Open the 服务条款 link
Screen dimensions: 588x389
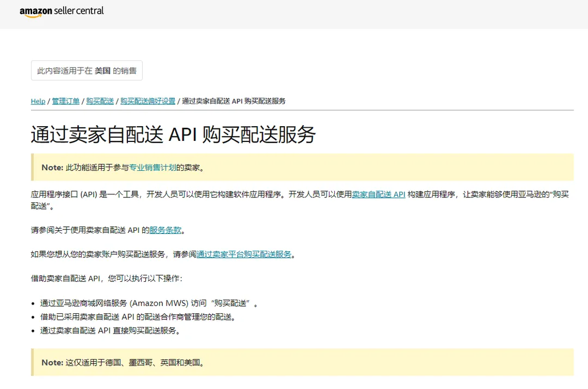(x=166, y=230)
